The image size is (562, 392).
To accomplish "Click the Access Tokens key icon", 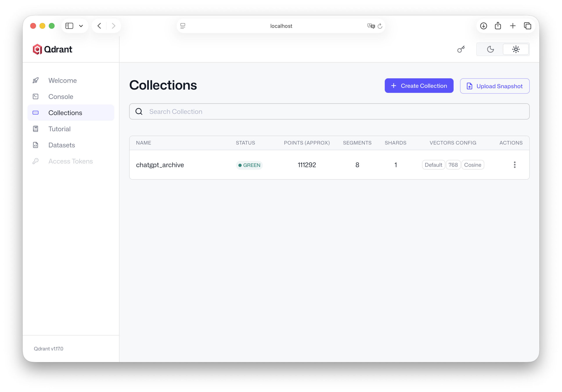I will pyautogui.click(x=36, y=161).
